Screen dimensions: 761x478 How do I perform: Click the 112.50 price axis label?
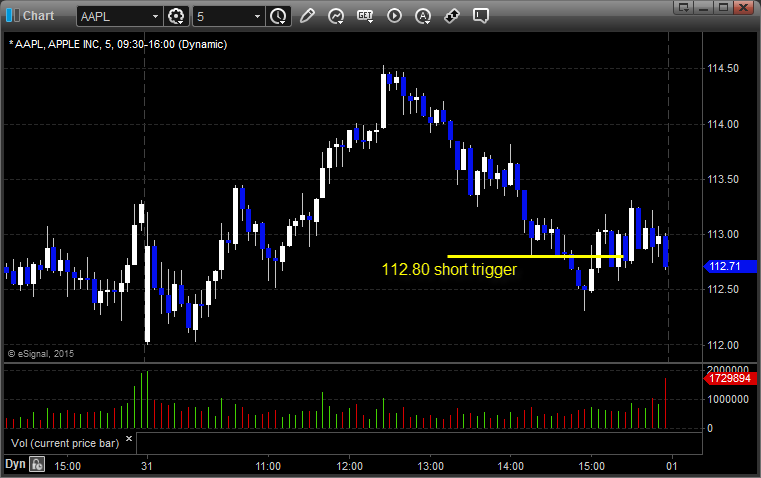pos(723,289)
